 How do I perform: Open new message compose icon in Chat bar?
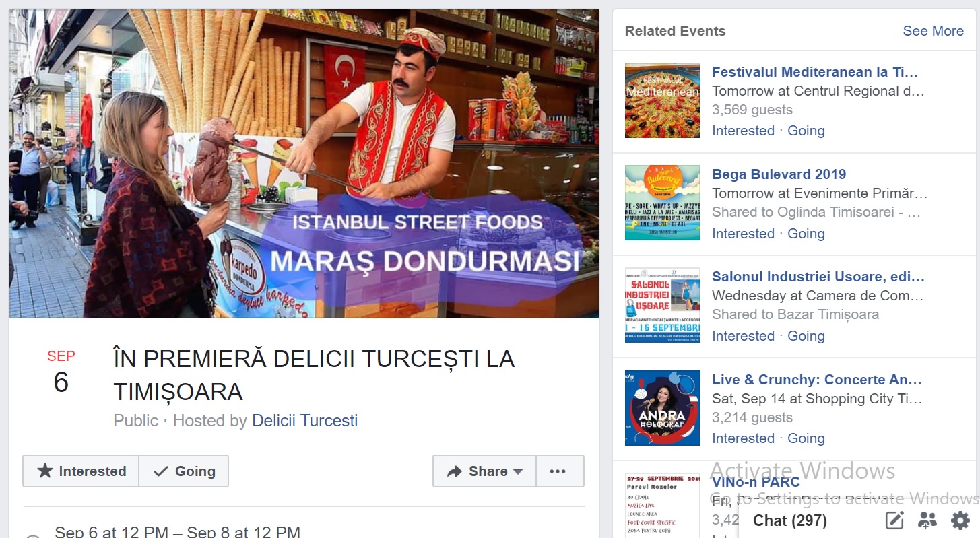(x=894, y=520)
